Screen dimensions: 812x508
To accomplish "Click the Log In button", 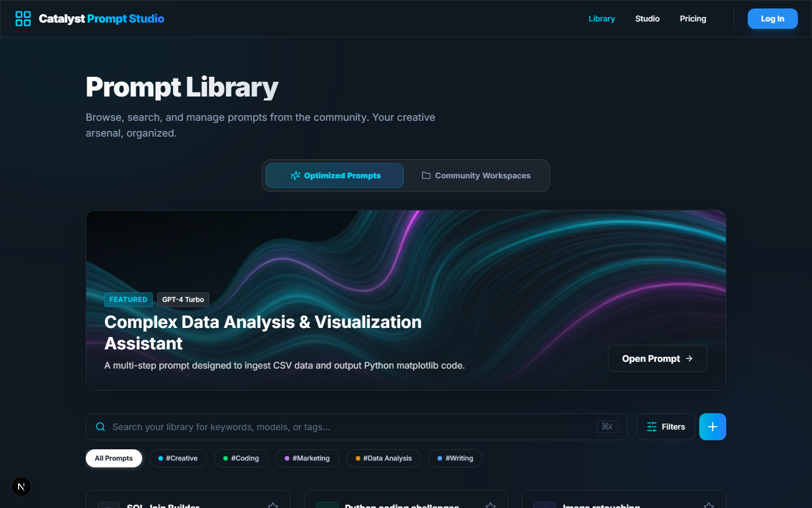I will (x=773, y=19).
